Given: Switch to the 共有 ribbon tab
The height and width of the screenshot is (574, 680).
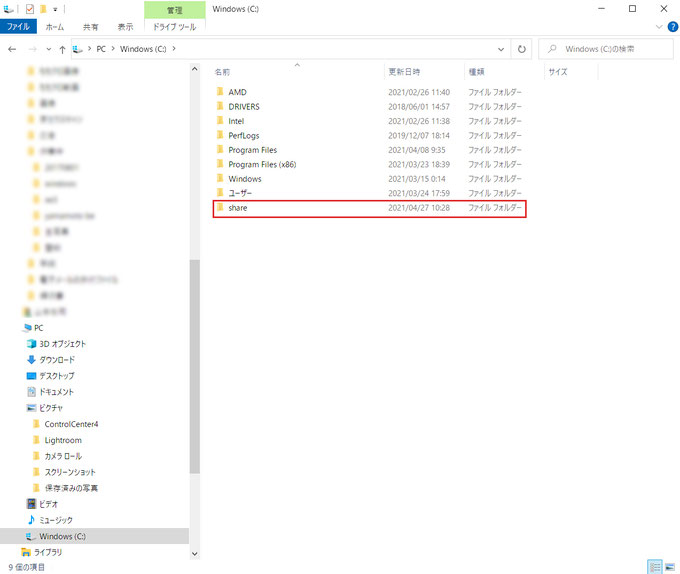Looking at the screenshot, I should pos(90,27).
